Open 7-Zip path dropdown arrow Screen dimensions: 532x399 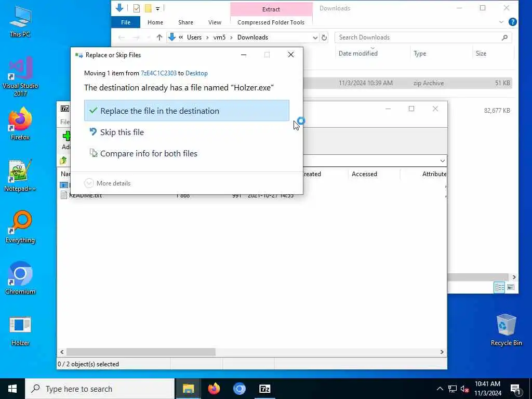[443, 161]
